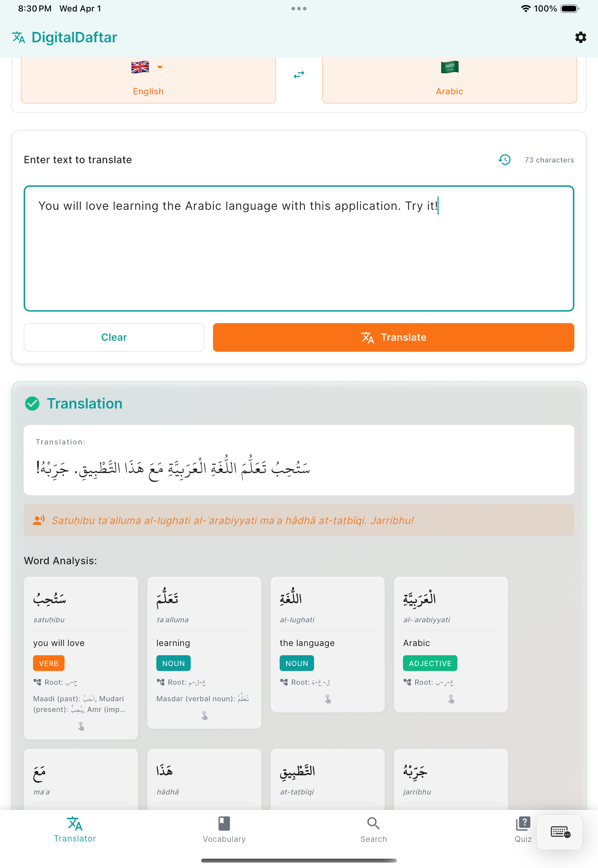Open translation history via the clock icon

(504, 160)
